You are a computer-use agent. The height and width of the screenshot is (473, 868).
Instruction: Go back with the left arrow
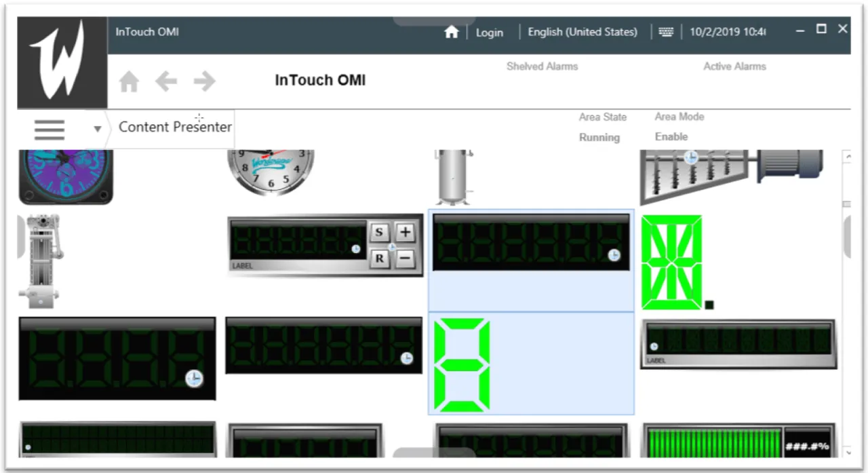click(166, 81)
